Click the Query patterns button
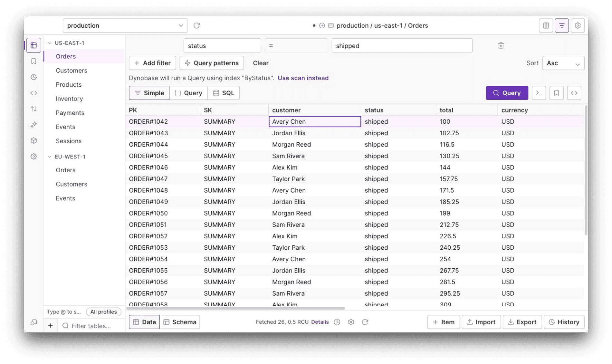 [212, 63]
